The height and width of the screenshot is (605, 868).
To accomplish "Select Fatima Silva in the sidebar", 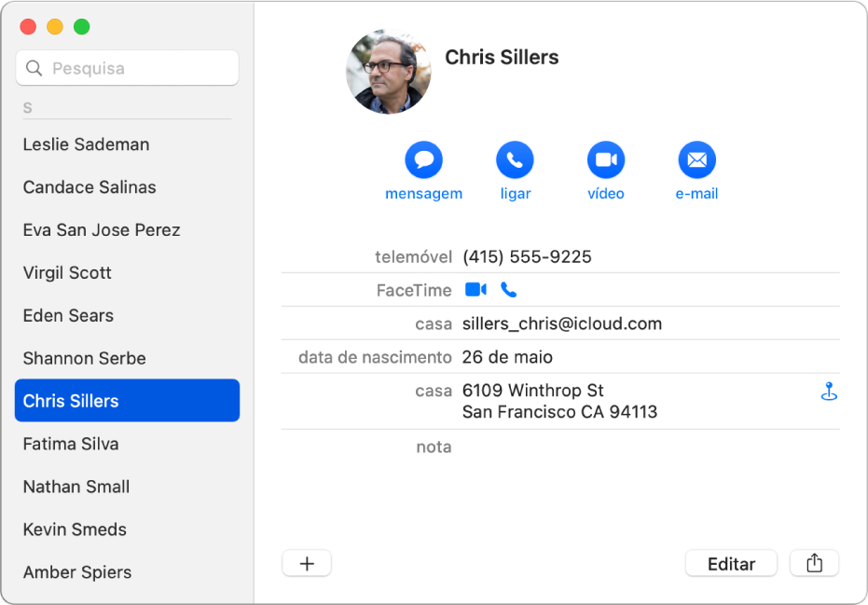I will (71, 444).
